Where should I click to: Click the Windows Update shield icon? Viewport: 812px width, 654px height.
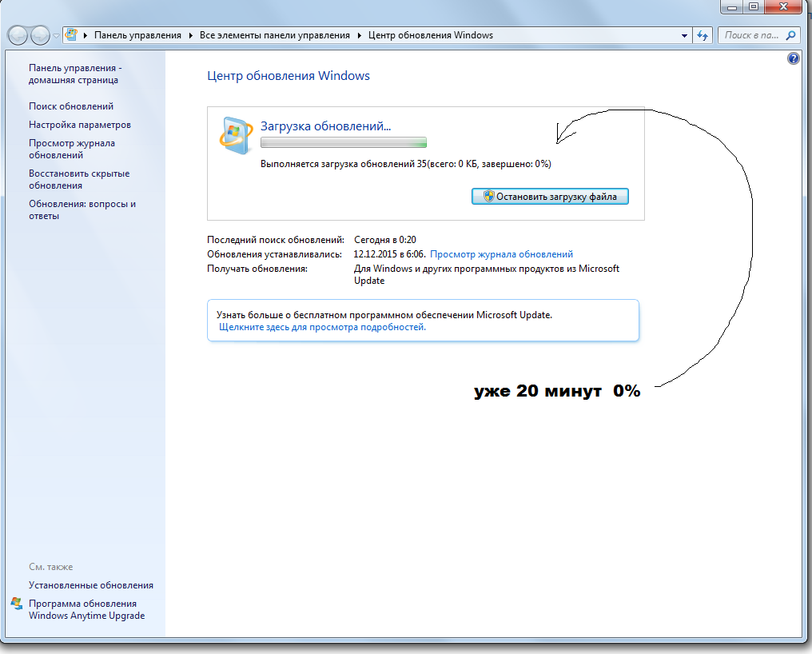tap(235, 136)
